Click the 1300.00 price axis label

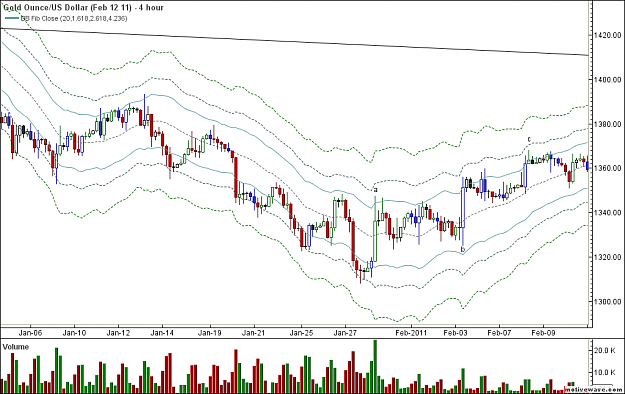pos(607,301)
